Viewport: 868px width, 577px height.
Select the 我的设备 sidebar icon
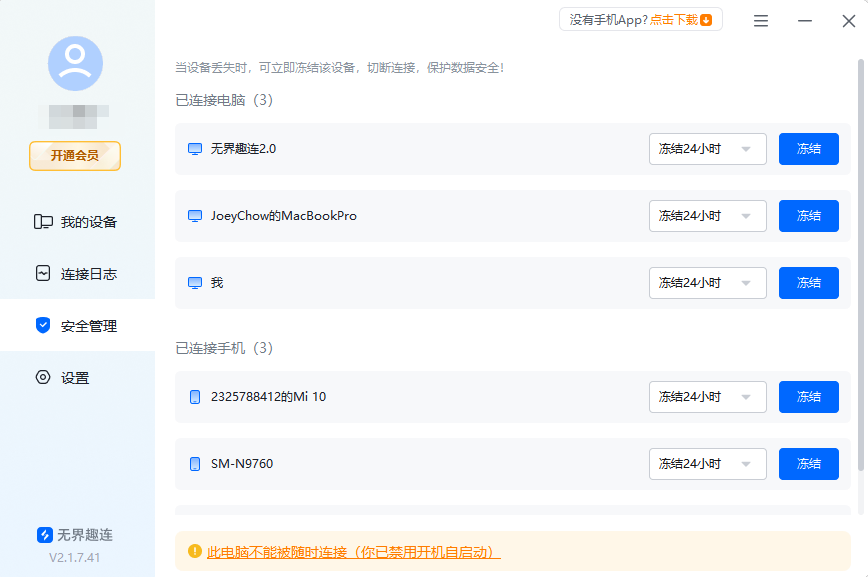(42, 221)
